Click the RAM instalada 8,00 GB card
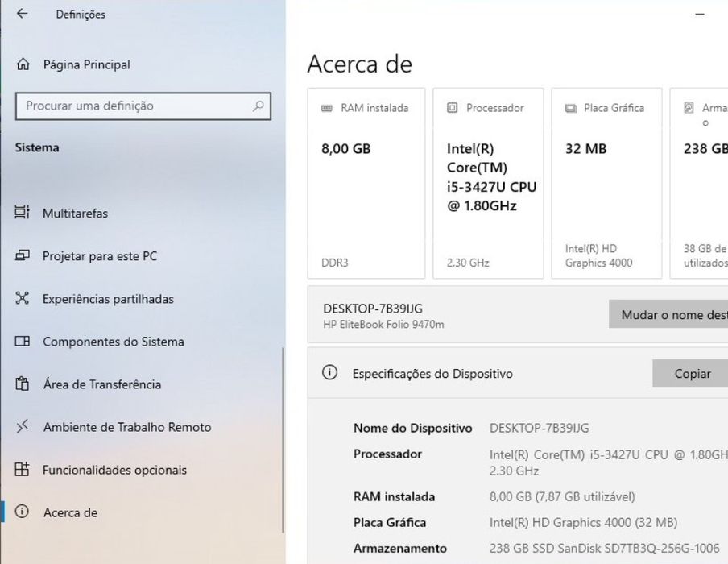The image size is (728, 564). [x=366, y=184]
